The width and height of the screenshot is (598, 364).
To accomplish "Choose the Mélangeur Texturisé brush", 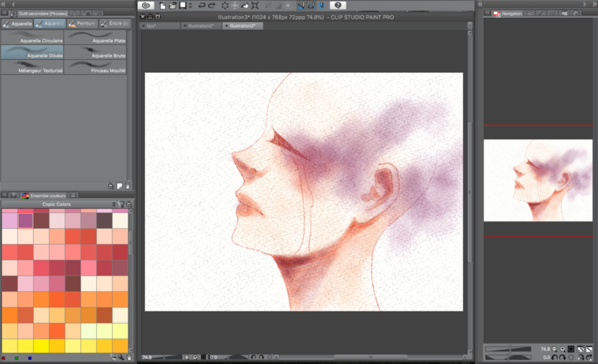I will [32, 67].
